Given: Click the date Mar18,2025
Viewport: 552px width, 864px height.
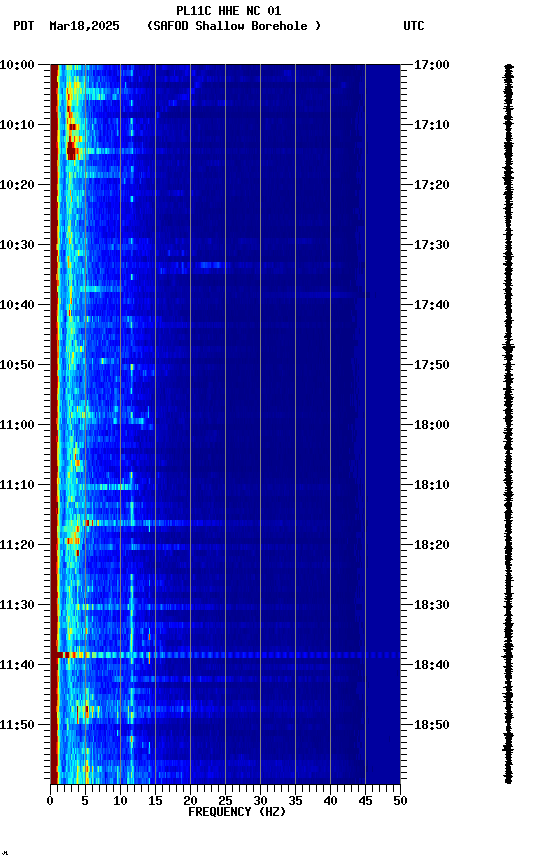Looking at the screenshot, I should pyautogui.click(x=84, y=26).
